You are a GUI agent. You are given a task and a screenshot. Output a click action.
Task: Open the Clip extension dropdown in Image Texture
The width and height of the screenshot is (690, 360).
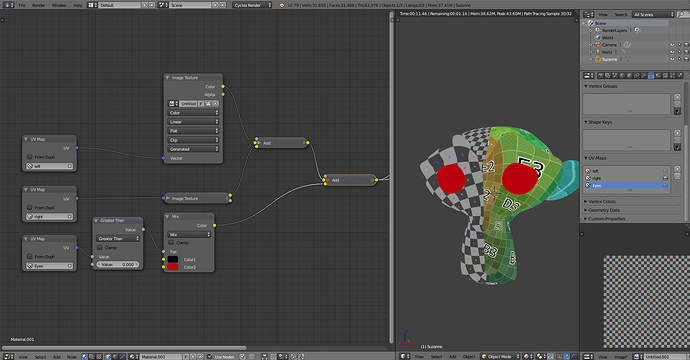193,140
